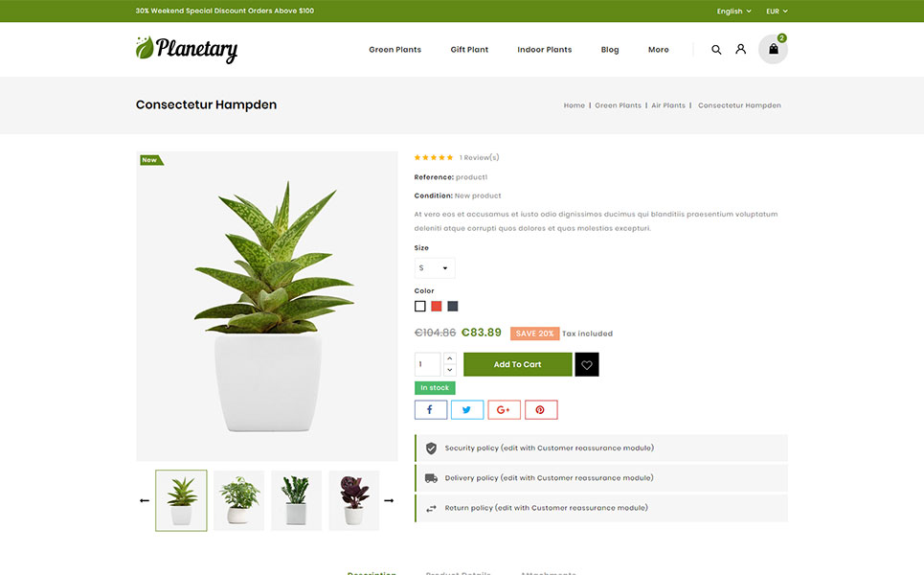Choose the dark slate color option
Image resolution: width=924 pixels, height=575 pixels.
[453, 306]
